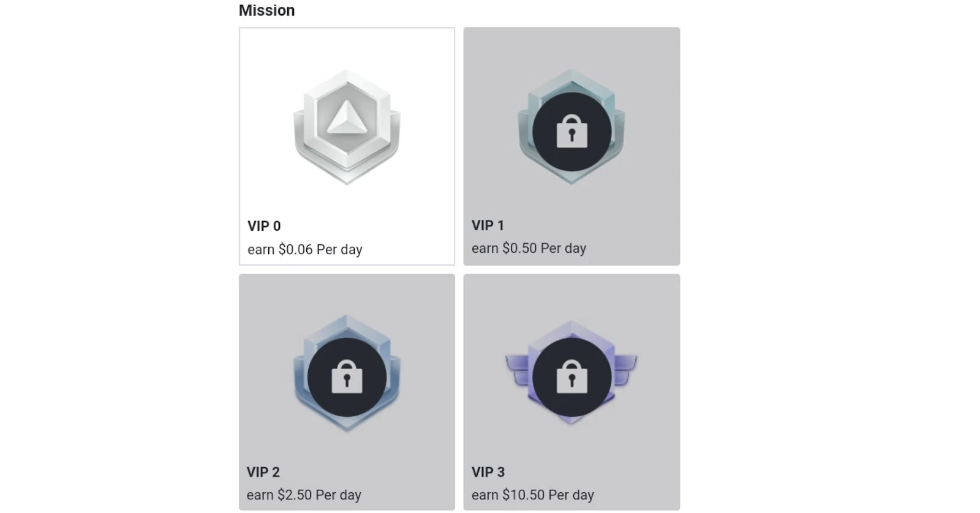Select the VIP 3 label text
Viewport: 980px width, 513px height.
point(488,472)
